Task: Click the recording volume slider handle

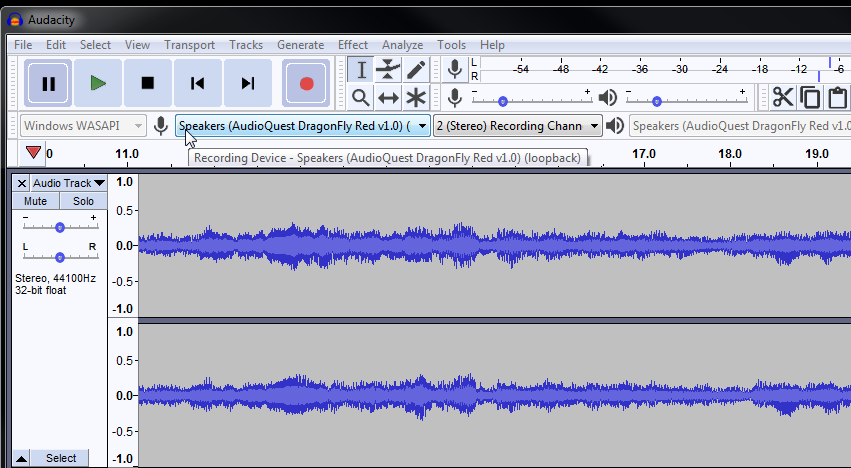Action: (x=503, y=102)
